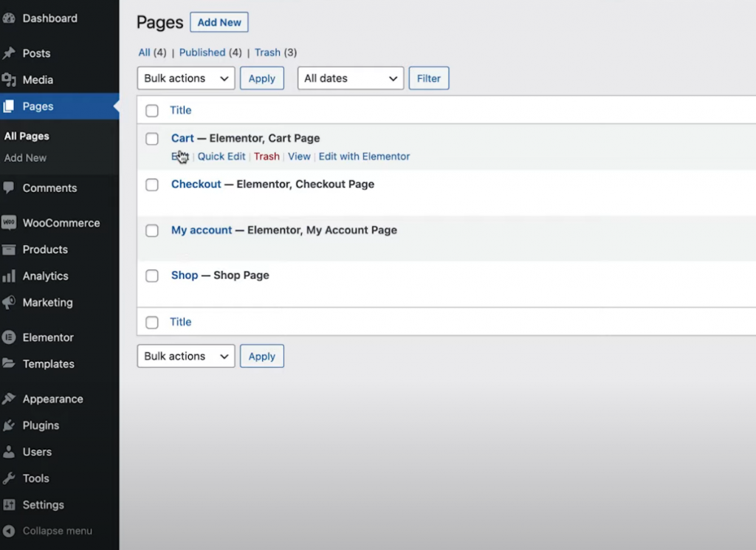Image resolution: width=756 pixels, height=550 pixels.
Task: Click the Add New page button
Action: (219, 22)
